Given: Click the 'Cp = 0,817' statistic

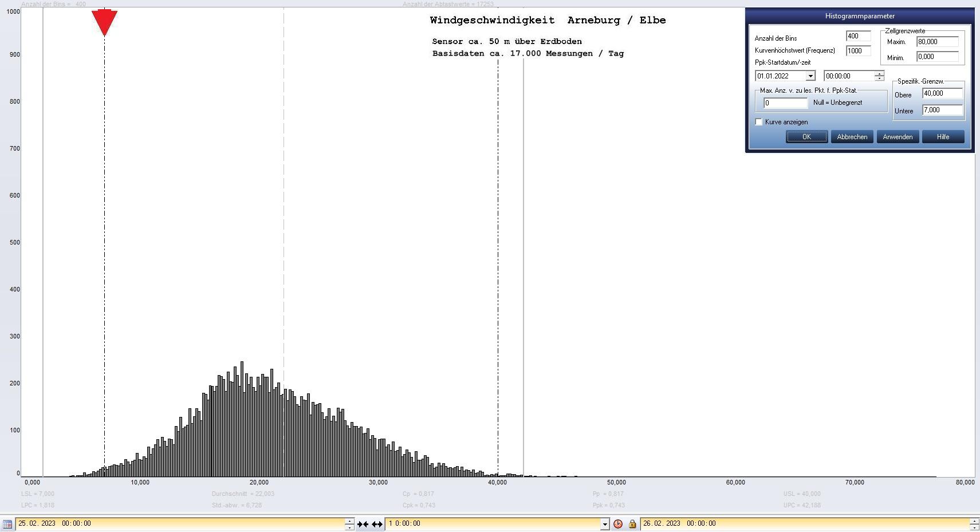Looking at the screenshot, I should point(418,494).
